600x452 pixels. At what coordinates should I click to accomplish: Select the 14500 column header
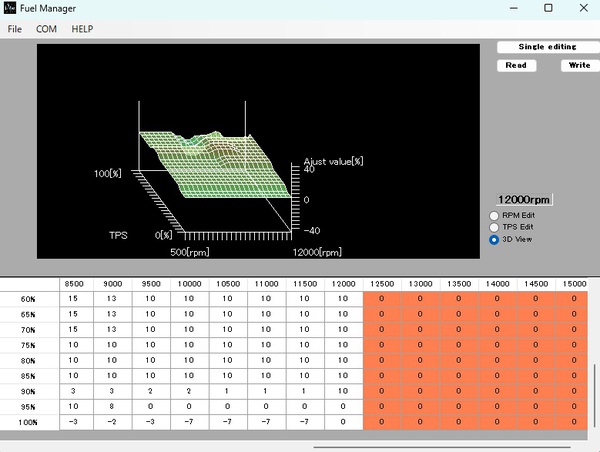point(536,284)
